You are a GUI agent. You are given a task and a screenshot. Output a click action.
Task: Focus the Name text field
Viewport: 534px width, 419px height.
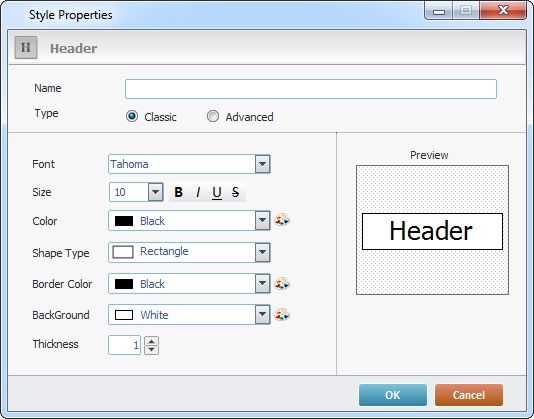(311, 89)
